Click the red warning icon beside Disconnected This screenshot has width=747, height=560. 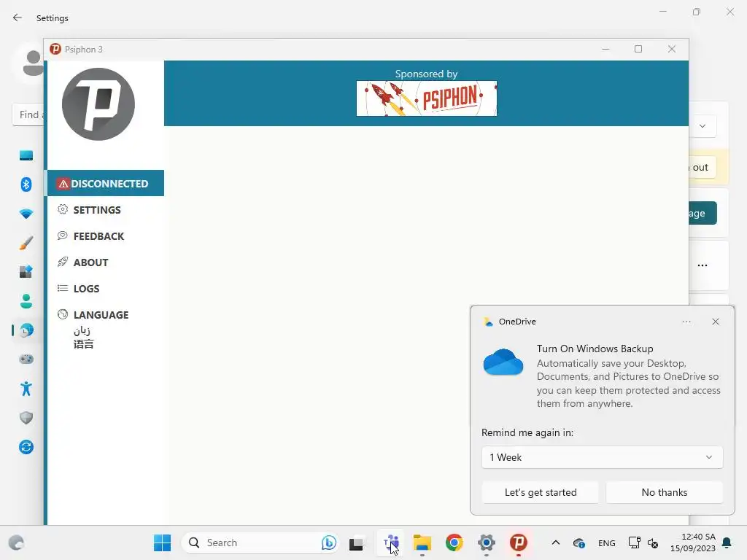click(63, 184)
